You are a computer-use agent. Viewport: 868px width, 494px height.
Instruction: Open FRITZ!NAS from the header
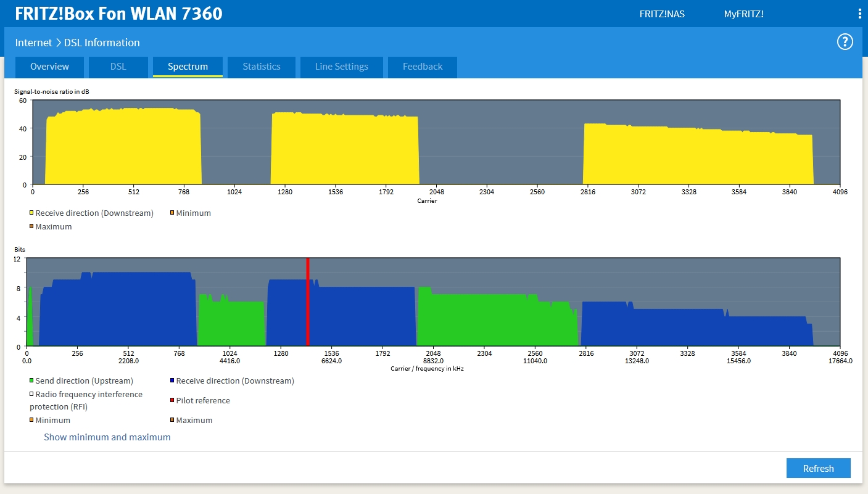662,14
